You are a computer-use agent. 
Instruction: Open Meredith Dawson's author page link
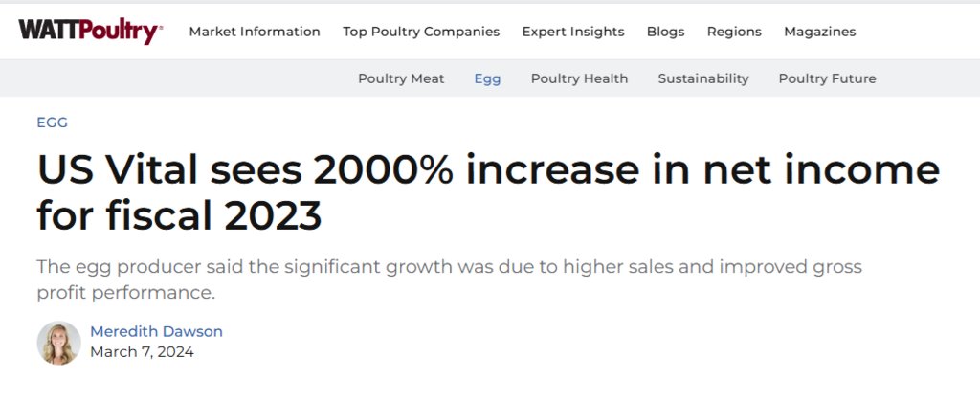[156, 331]
